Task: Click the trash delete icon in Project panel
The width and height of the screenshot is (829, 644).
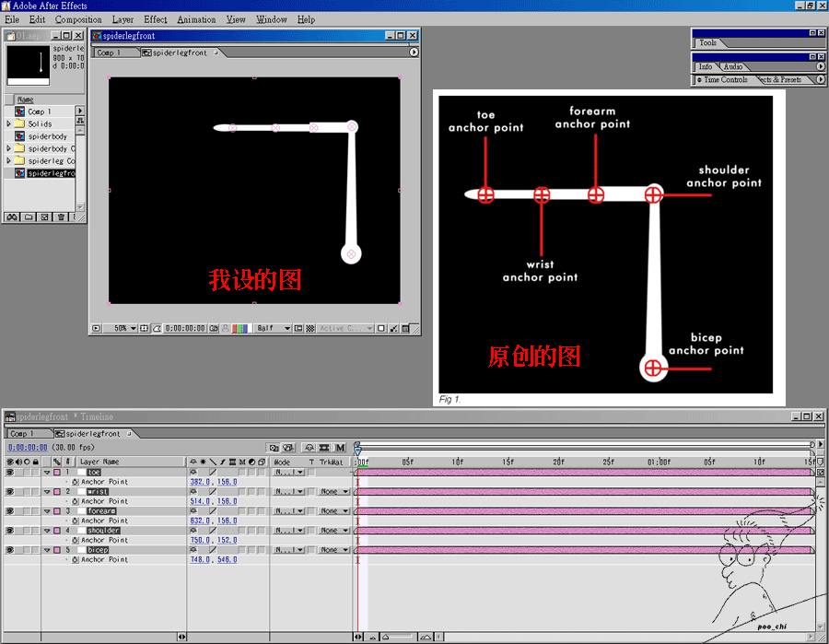Action: pos(61,217)
